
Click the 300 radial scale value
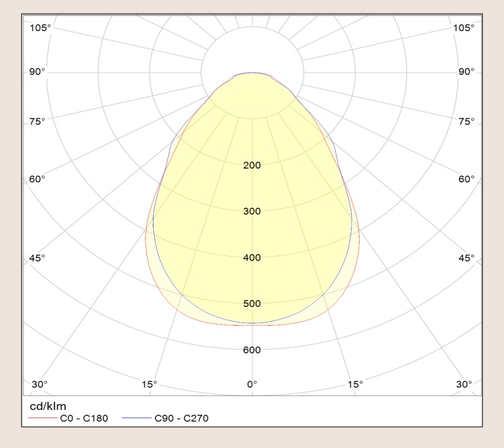click(x=252, y=211)
